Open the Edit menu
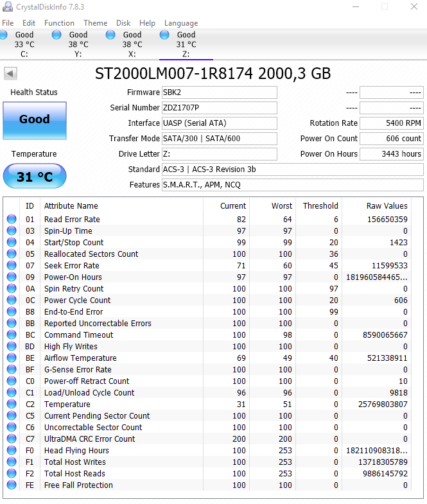Viewport: 427px width, 504px height. click(x=29, y=23)
